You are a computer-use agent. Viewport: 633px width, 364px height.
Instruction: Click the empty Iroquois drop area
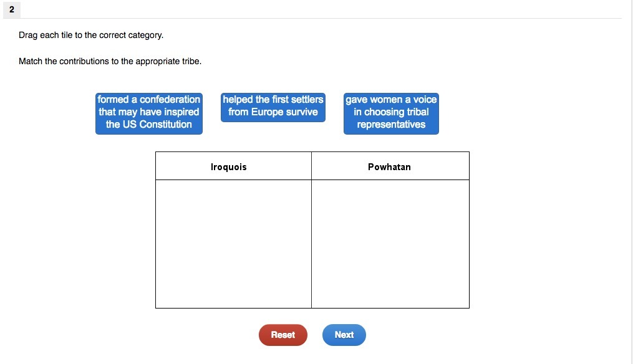(233, 243)
